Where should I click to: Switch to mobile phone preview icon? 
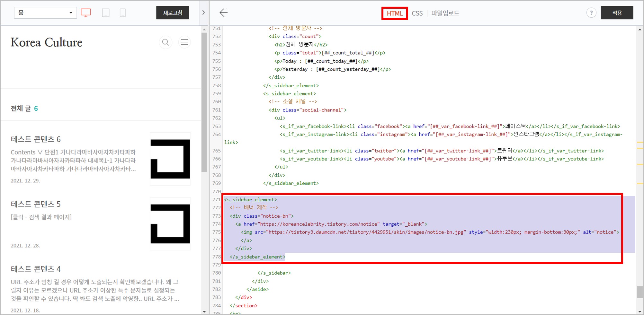pyautogui.click(x=122, y=13)
